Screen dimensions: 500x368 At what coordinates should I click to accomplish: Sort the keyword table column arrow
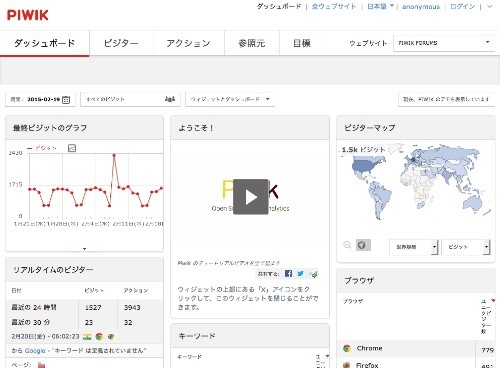[x=327, y=356]
